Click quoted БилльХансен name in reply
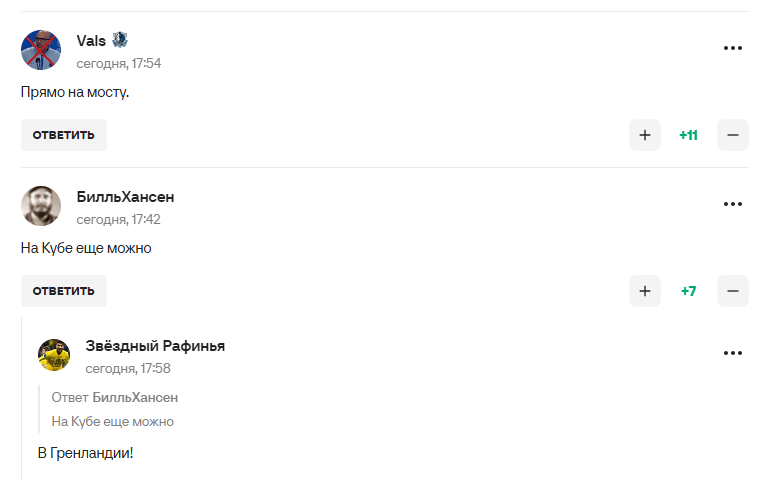The height and width of the screenshot is (480, 783). (x=135, y=397)
